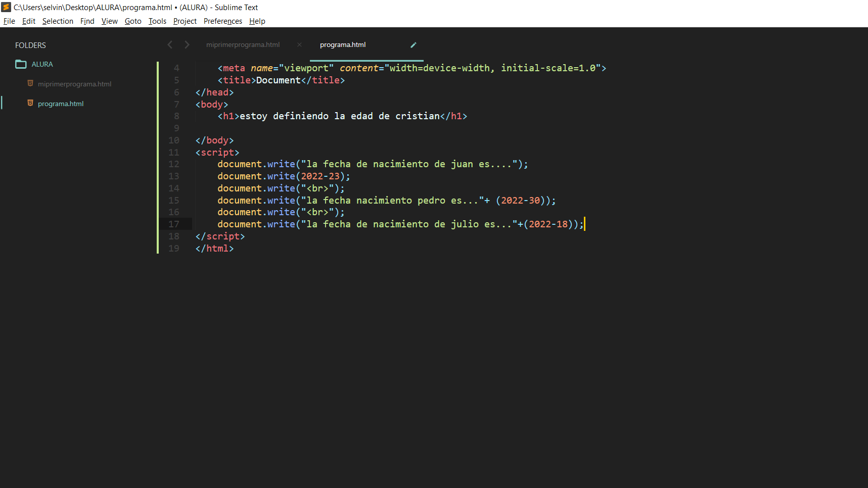This screenshot has width=868, height=488.
Task: Click line number 17 in the gutter
Action: [174, 224]
